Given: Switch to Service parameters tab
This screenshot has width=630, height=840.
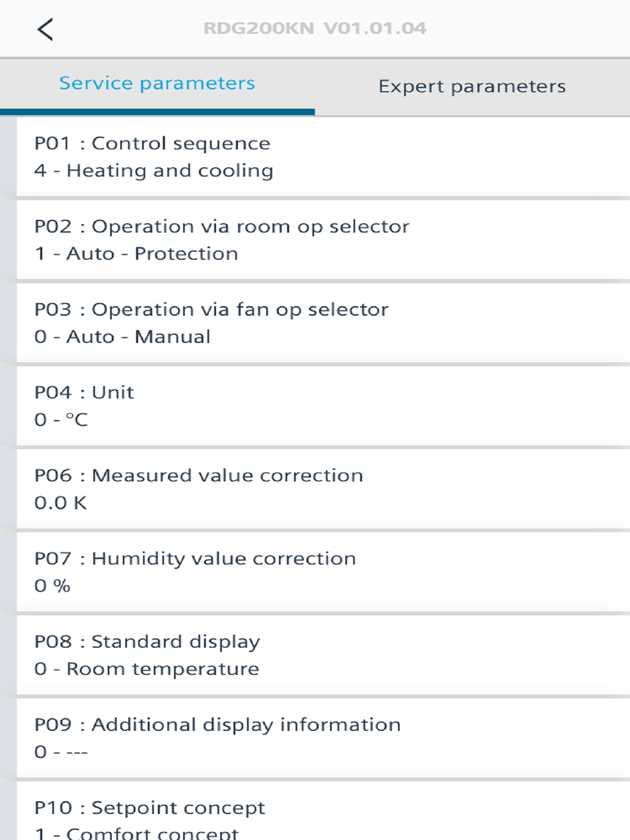Looking at the screenshot, I should coord(157,86).
